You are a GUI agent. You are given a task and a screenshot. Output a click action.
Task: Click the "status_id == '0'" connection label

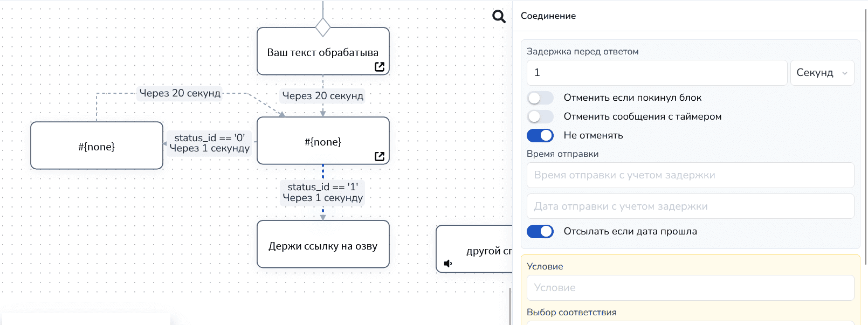pyautogui.click(x=209, y=138)
